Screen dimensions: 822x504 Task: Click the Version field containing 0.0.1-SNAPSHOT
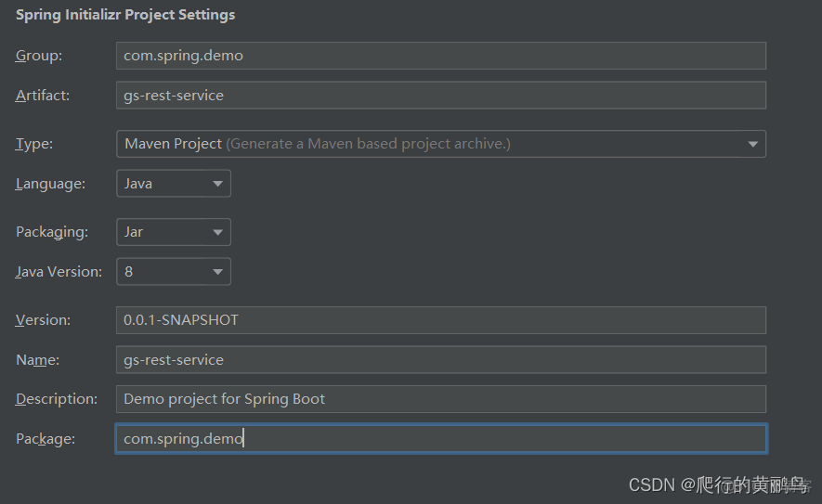pyautogui.click(x=440, y=320)
